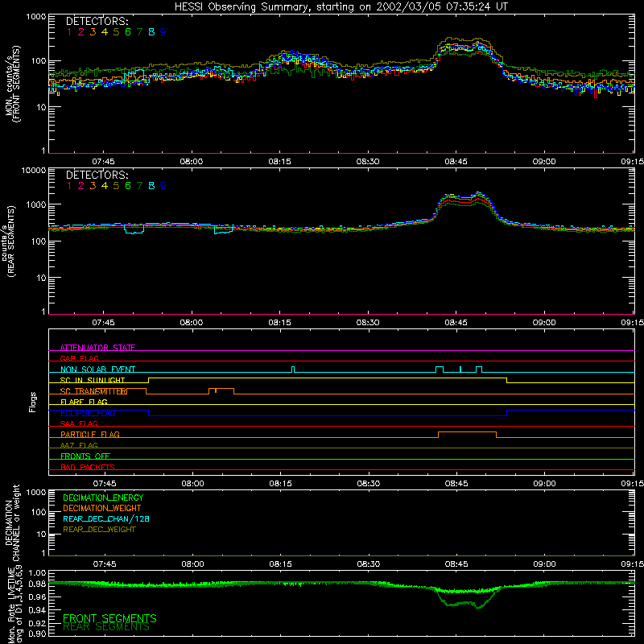This screenshot has width=644, height=644.
Task: Select detector 1 in front segments legend
Action: (69, 32)
